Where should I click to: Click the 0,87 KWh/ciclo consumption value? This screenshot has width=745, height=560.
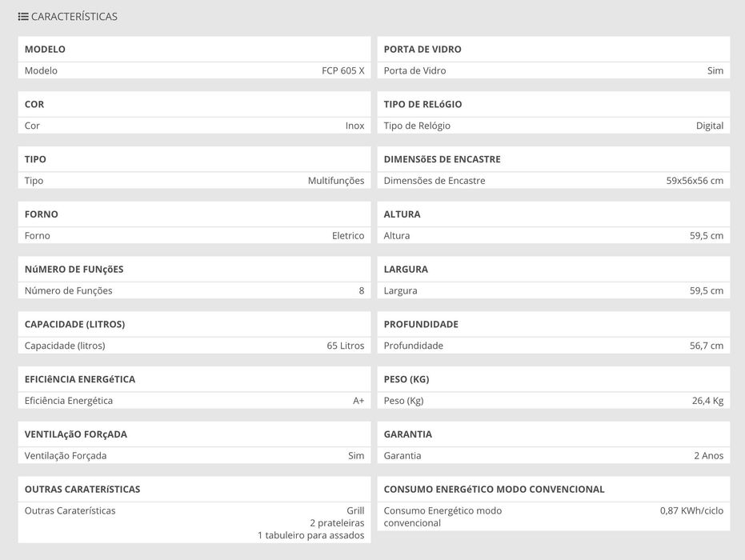tap(691, 510)
